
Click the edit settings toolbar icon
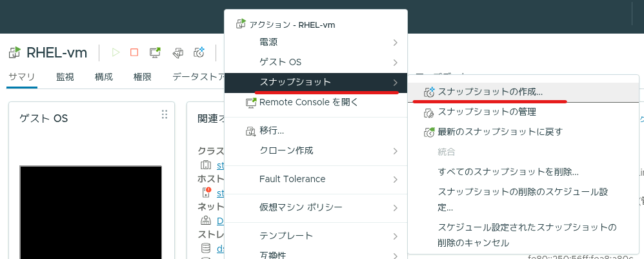pos(178,52)
